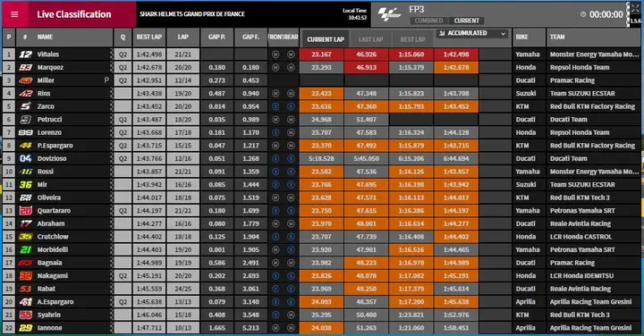
Task: Select the BEST LAP tab
Action: tap(412, 39)
